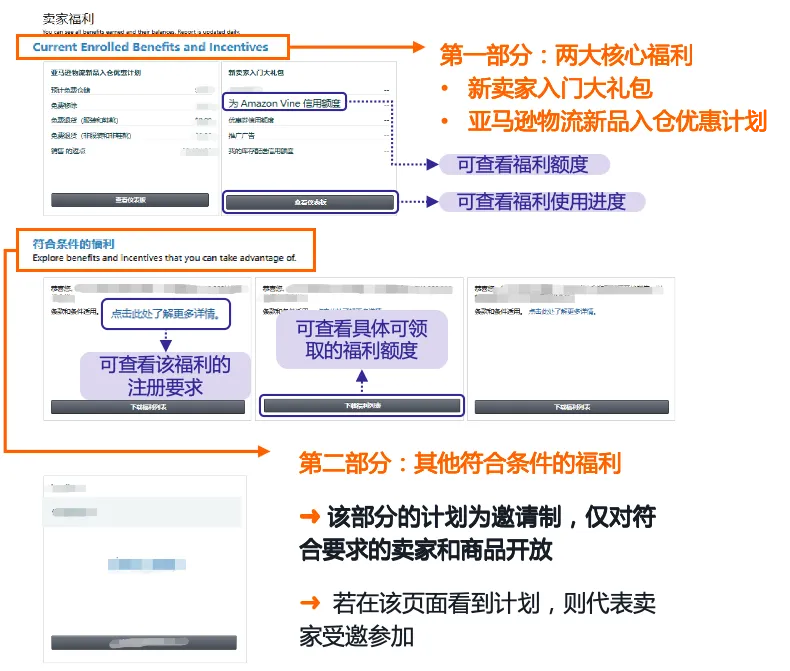Image resolution: width=790 pixels, height=671 pixels.
Task: Click the 符合条件的福利 section heading
Action: tap(74, 244)
